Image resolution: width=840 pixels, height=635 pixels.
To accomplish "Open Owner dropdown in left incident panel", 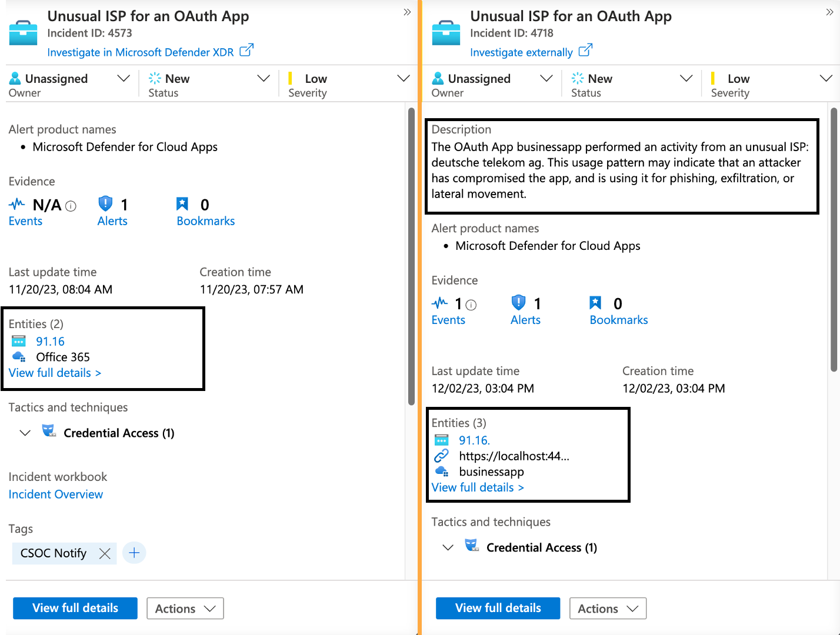I will 124,79.
